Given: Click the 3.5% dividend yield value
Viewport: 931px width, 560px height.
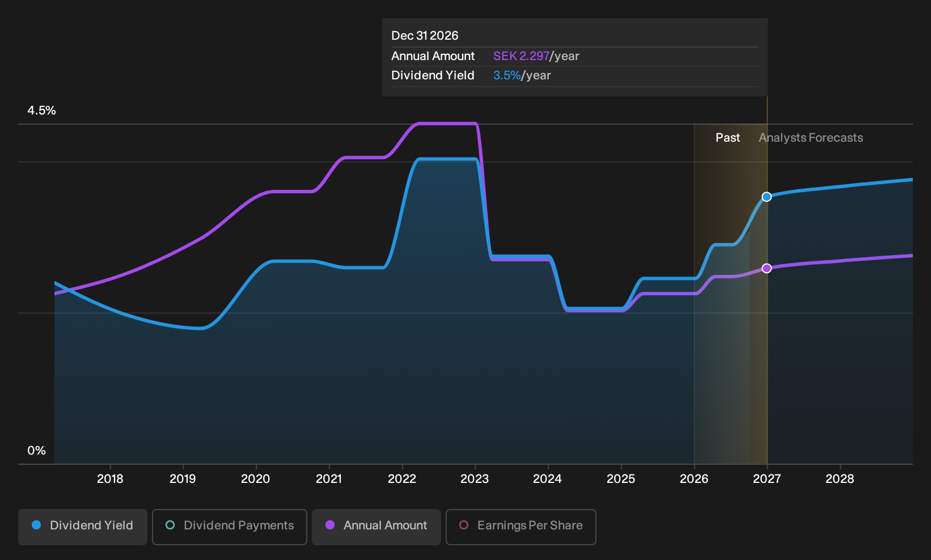Looking at the screenshot, I should (507, 75).
